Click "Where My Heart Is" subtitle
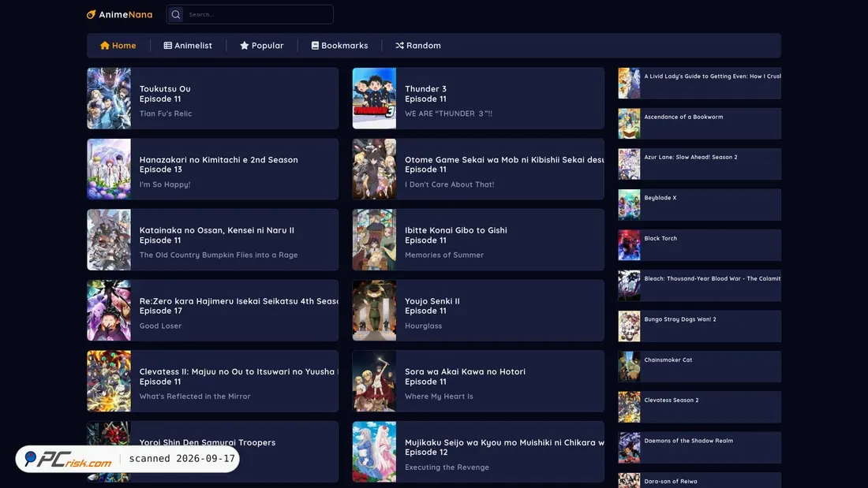The image size is (868, 488). point(439,396)
